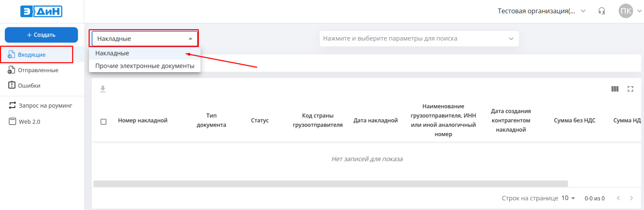644x210 pixels.
Task: Toggle fullscreen table view icon
Action: point(630,89)
